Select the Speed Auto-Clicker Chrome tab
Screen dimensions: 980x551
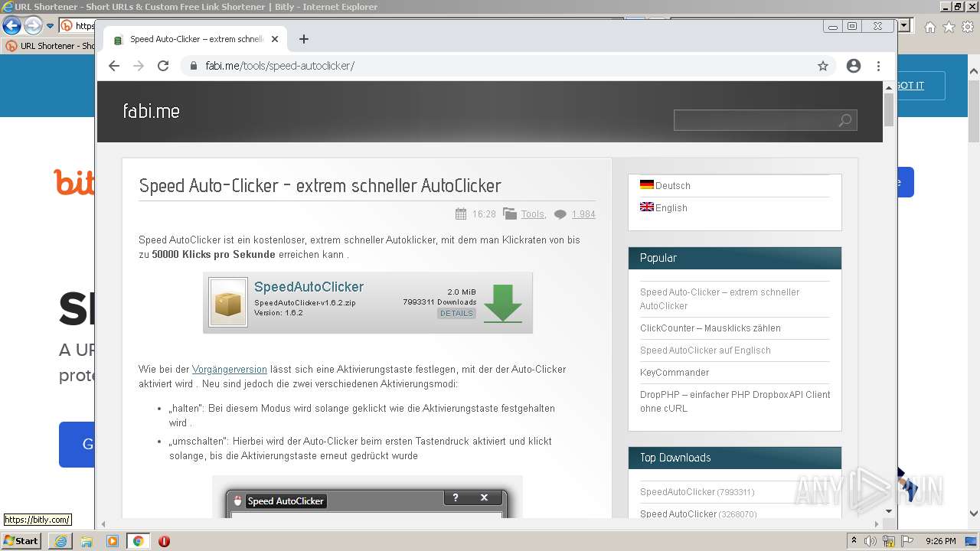point(195,39)
